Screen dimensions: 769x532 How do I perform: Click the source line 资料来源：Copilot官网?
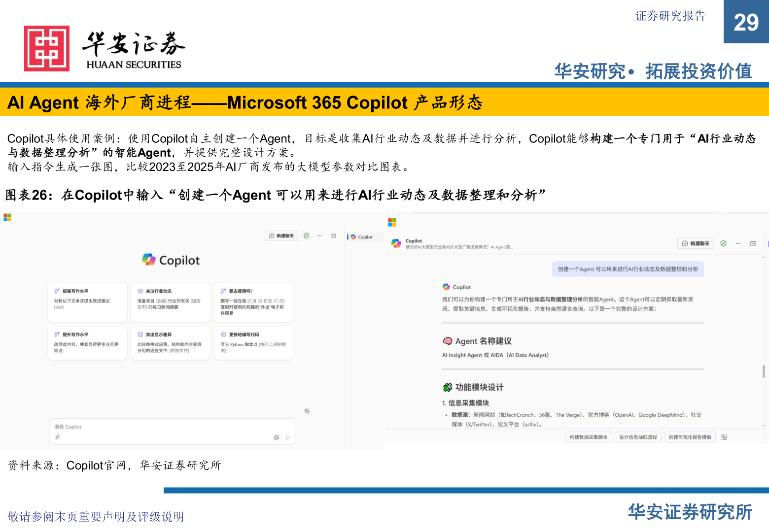click(114, 465)
